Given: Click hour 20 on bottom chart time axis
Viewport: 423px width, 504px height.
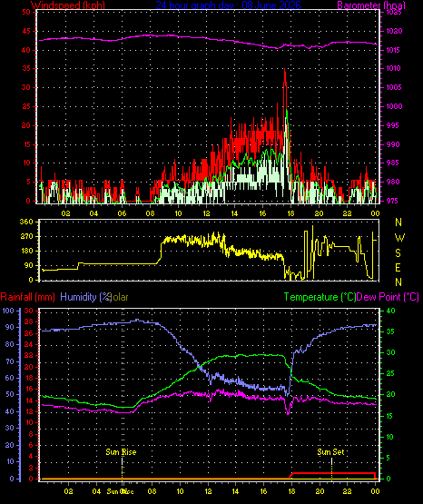Looking at the screenshot, I should click(x=320, y=491).
